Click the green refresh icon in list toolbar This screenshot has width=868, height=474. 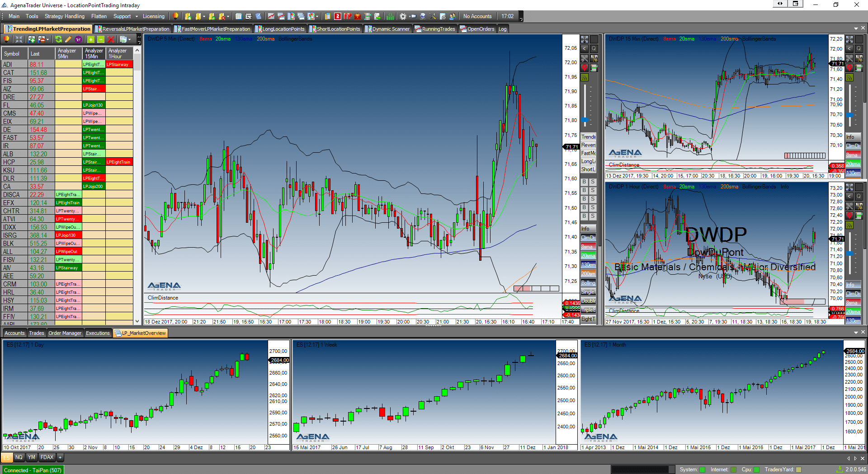click(58, 39)
